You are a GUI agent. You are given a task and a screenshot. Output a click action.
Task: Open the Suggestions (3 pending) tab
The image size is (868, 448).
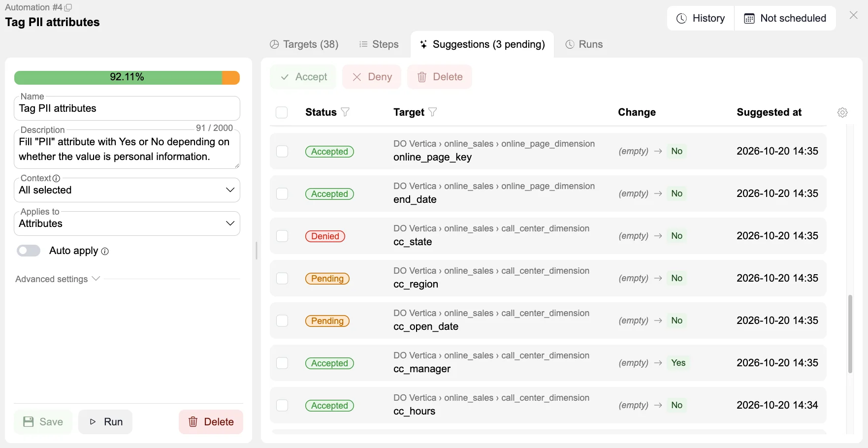pos(482,44)
